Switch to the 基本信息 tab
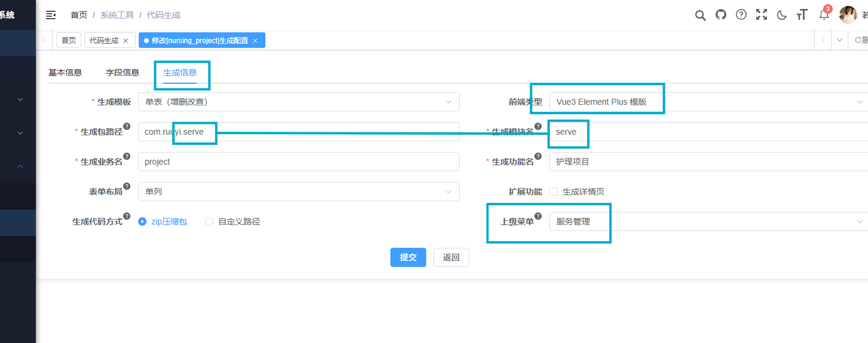 (65, 72)
